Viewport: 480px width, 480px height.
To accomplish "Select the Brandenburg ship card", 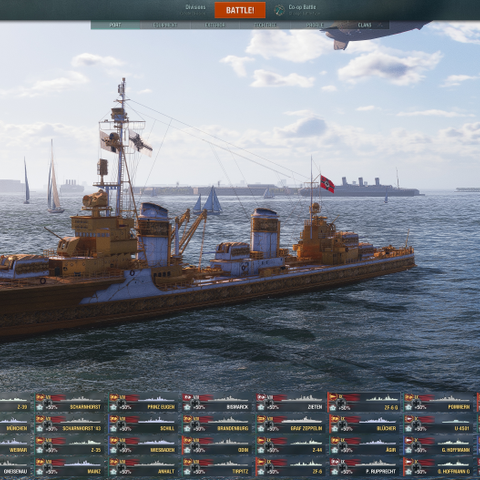I will coord(217,424).
